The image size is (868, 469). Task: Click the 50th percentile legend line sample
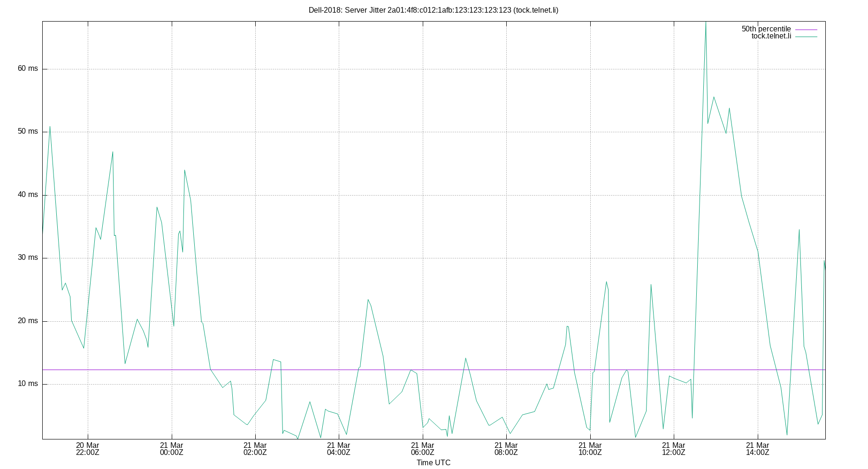pos(806,29)
